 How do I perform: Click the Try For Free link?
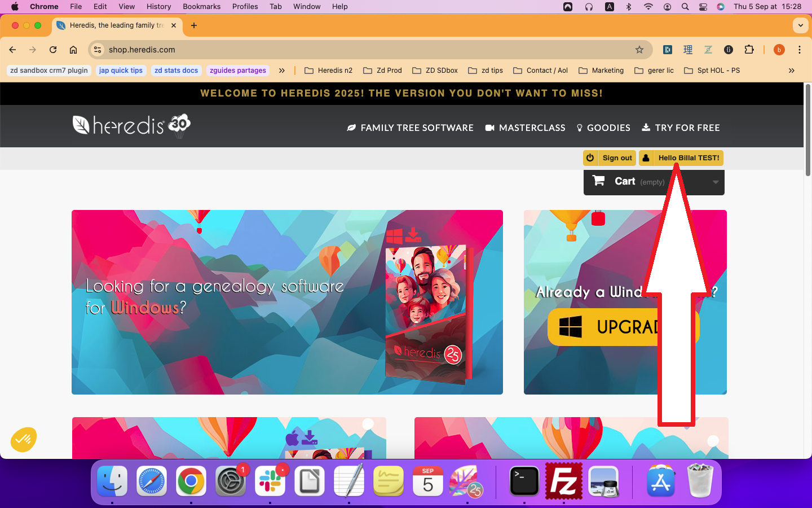click(x=681, y=128)
